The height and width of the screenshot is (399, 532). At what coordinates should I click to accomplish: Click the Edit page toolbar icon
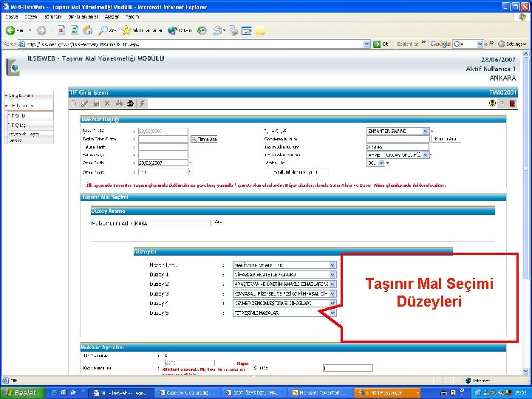click(247, 30)
